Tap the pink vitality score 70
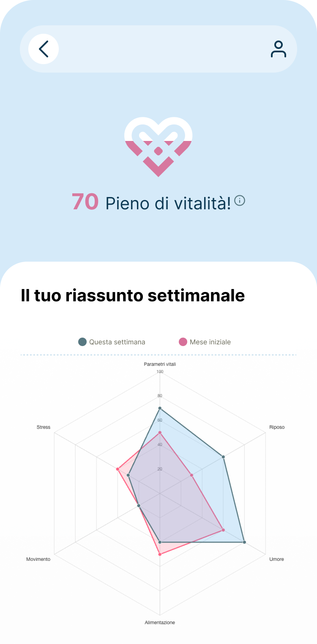 click(85, 202)
